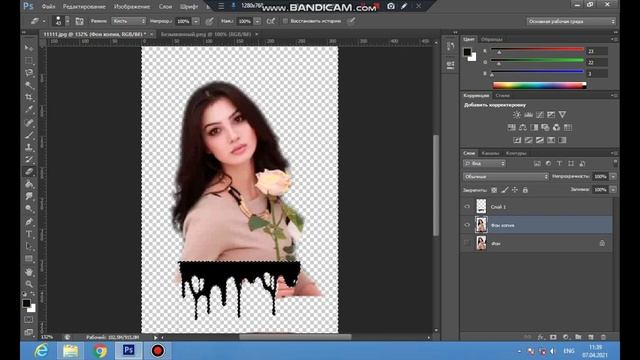Open eraser opacity dropdown arrow in options bar
The width and height of the screenshot is (640, 360).
click(196, 21)
